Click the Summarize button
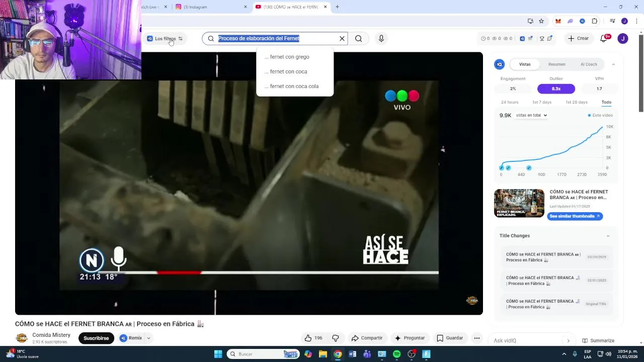The width and height of the screenshot is (644, 362). [x=598, y=340]
